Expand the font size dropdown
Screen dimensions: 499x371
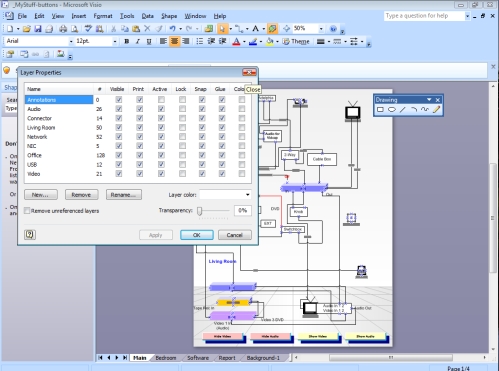click(115, 41)
